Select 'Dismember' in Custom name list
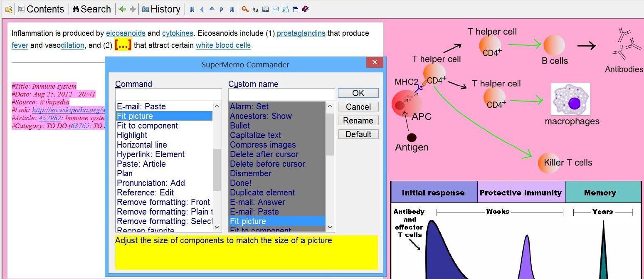 pos(251,173)
